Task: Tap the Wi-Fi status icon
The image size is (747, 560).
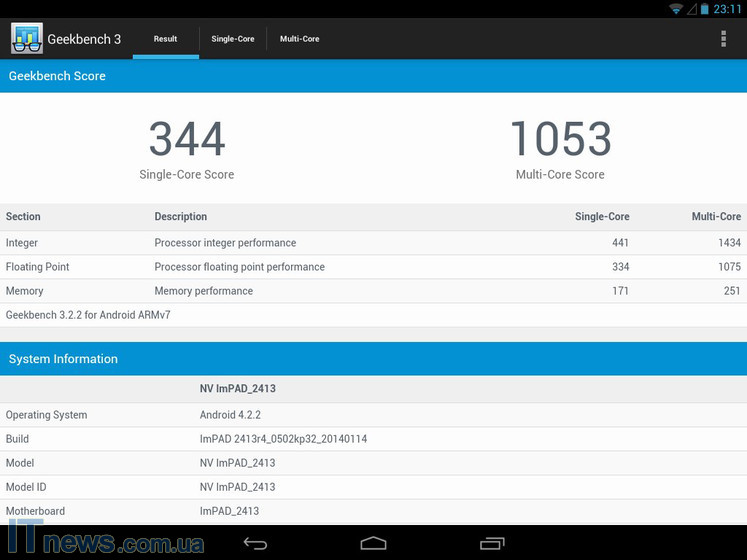Action: click(x=676, y=9)
